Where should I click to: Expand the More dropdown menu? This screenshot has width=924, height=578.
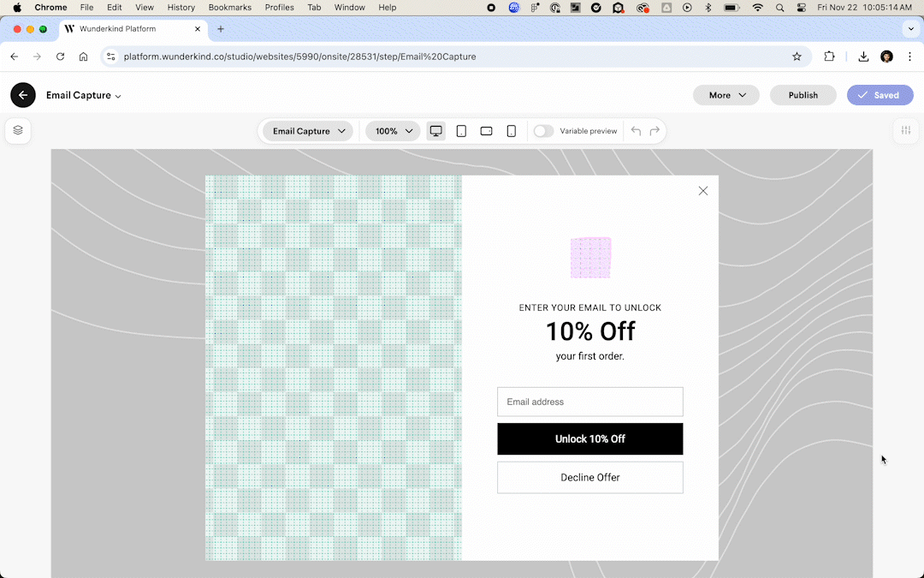(726, 95)
